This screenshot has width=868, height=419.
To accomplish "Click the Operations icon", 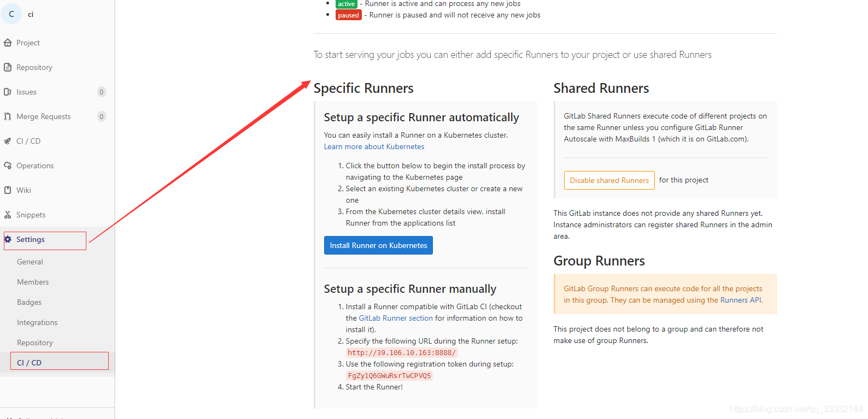I will point(8,166).
